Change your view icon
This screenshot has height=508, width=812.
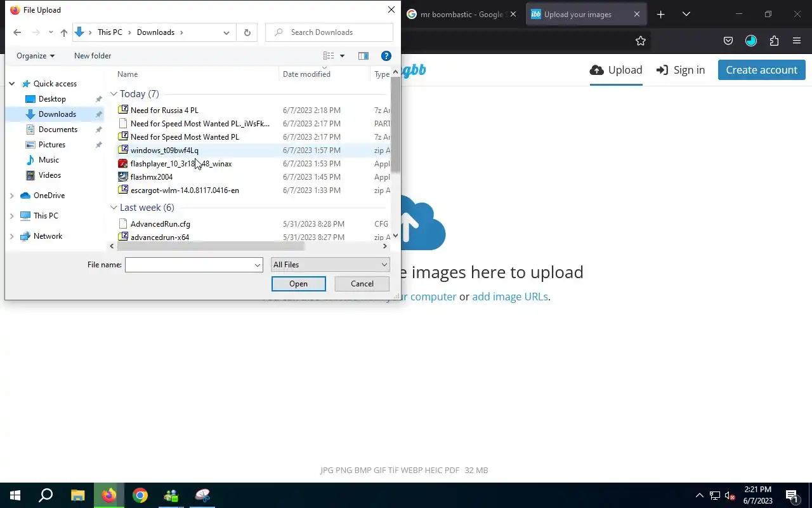(329, 56)
